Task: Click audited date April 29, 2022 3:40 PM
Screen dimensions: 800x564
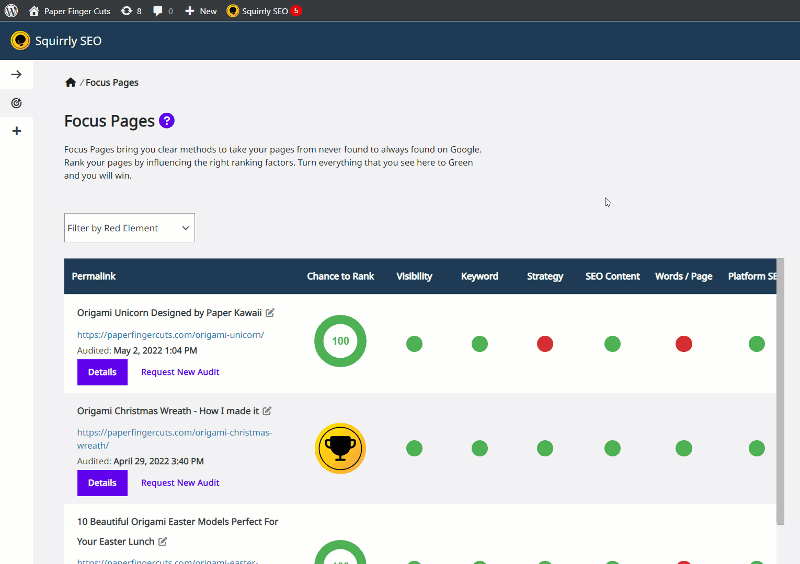Action: click(158, 461)
